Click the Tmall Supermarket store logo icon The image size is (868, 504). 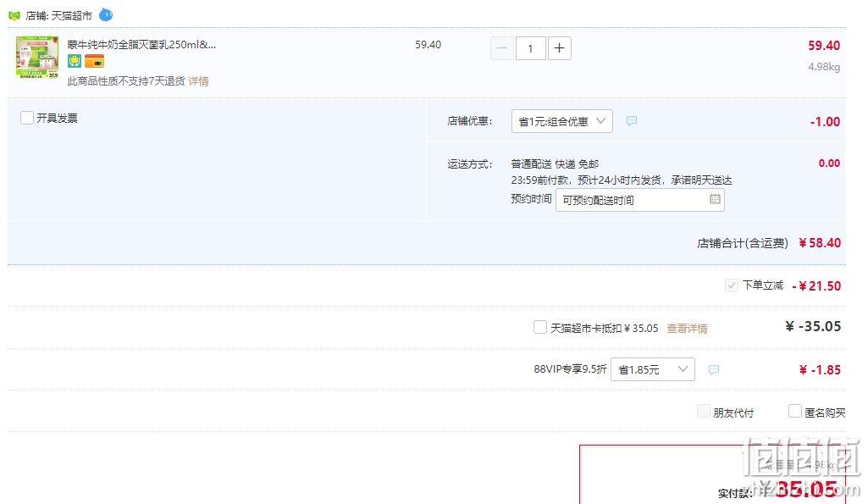click(x=14, y=15)
